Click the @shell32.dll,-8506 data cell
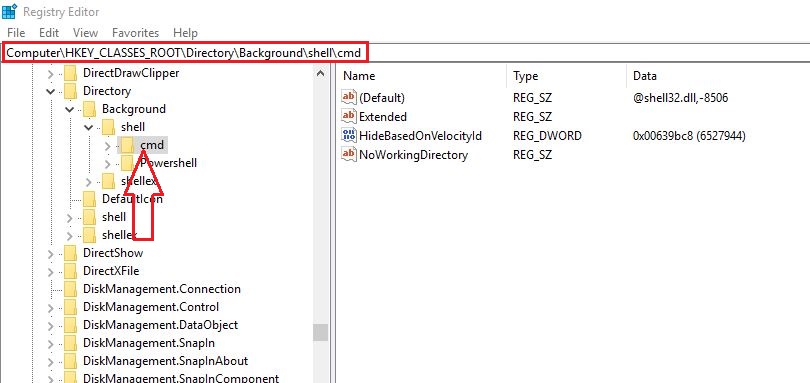The height and width of the screenshot is (383, 810). coord(680,98)
